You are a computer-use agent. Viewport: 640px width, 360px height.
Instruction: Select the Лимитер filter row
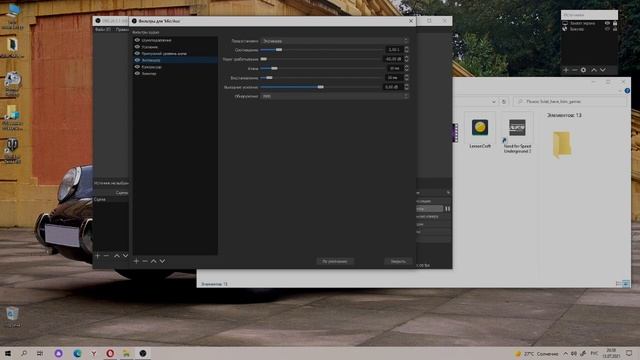point(175,73)
